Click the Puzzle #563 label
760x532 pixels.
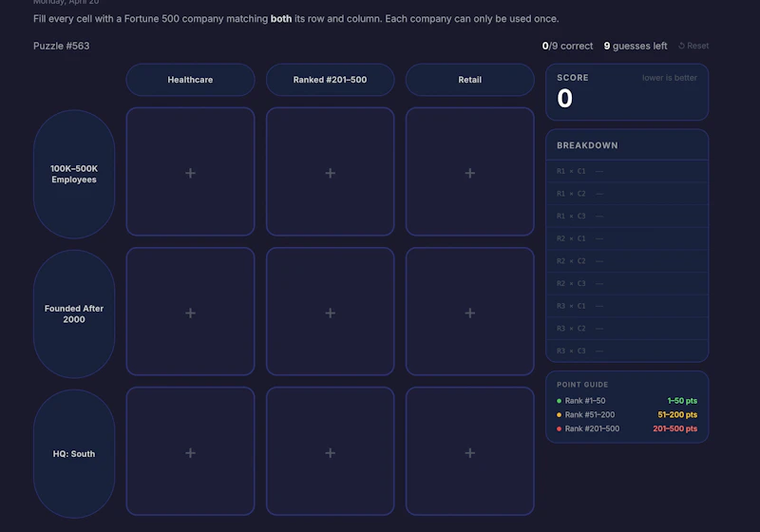click(x=61, y=46)
